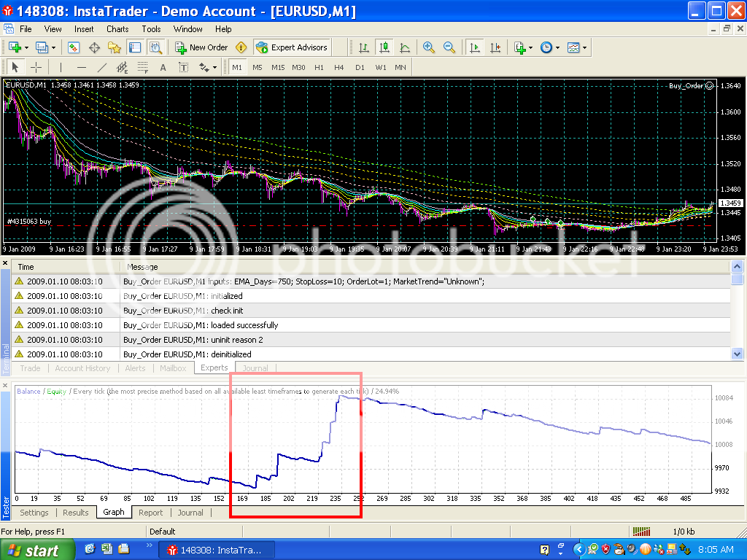Open the new chart dropdown arrow

pos(27,47)
